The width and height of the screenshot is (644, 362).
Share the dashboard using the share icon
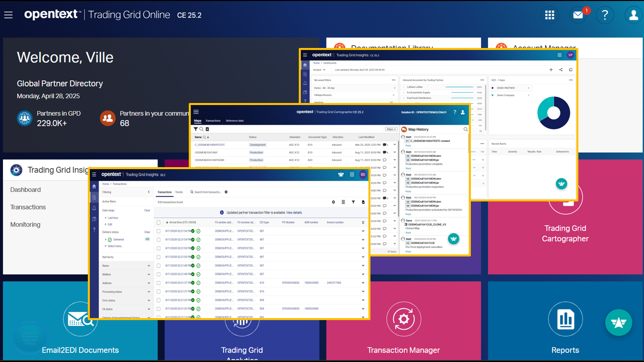point(561,70)
